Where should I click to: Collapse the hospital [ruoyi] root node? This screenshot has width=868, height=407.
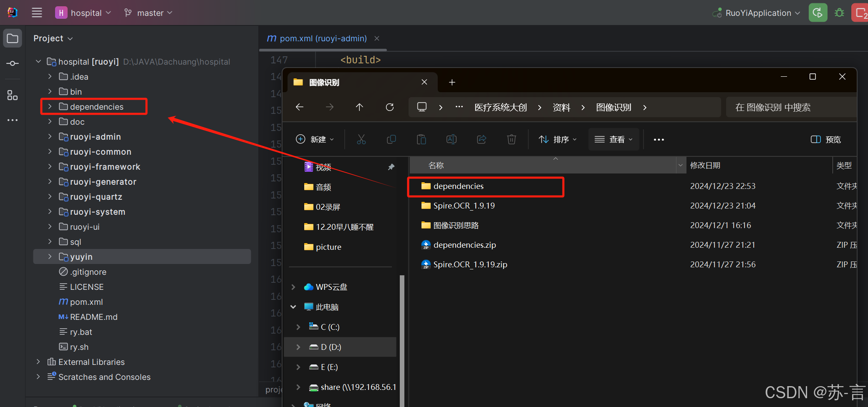coord(38,61)
